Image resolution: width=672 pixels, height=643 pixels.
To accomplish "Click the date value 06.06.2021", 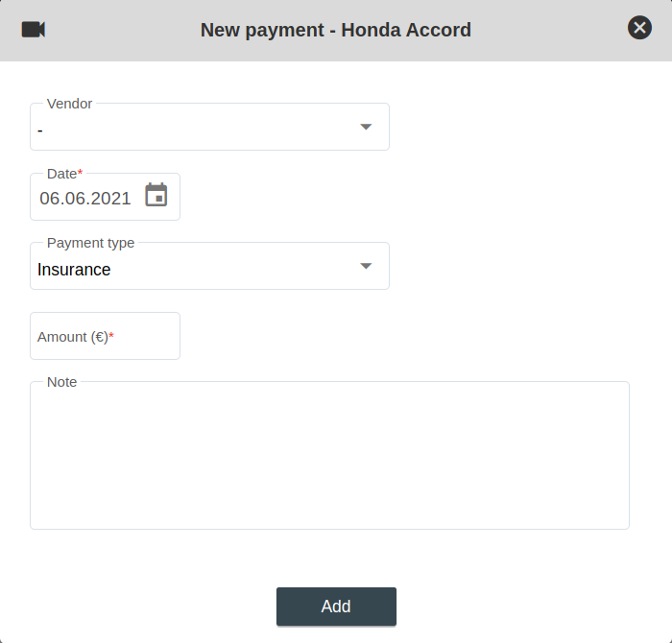I will pyautogui.click(x=85, y=199).
